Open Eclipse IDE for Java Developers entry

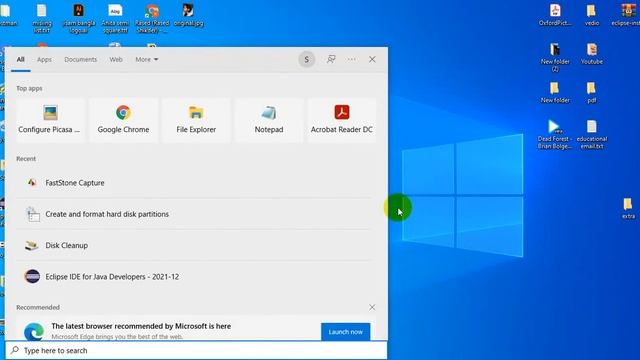click(x=194, y=277)
